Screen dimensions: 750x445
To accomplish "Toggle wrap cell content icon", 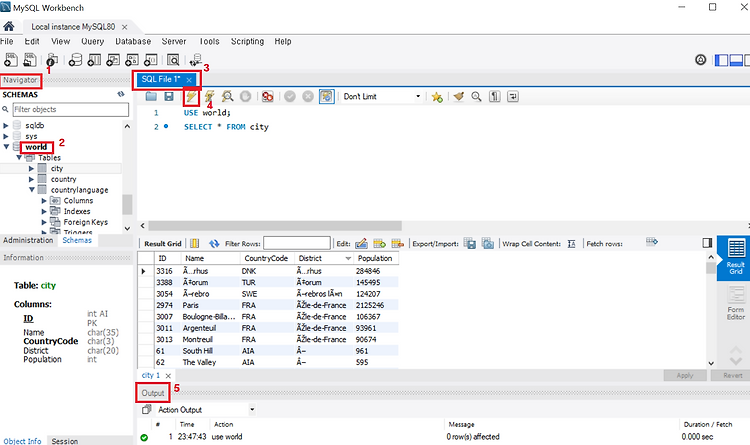I will point(571,244).
